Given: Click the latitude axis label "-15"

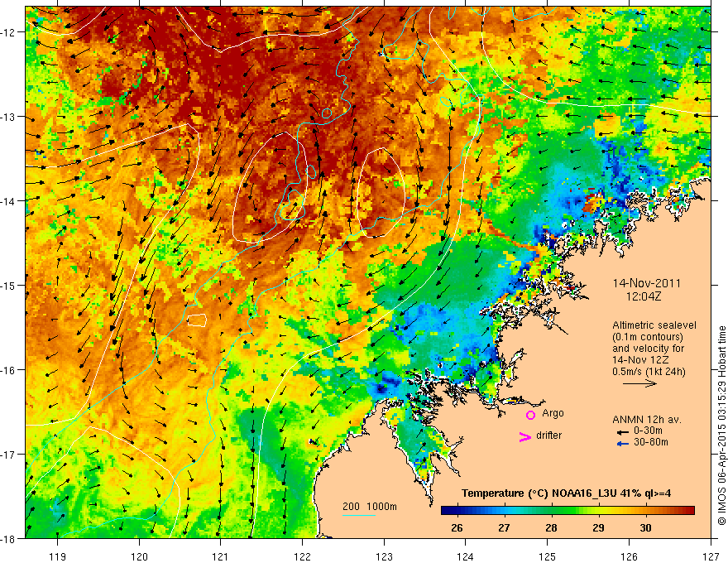Looking at the screenshot, I should point(8,285).
